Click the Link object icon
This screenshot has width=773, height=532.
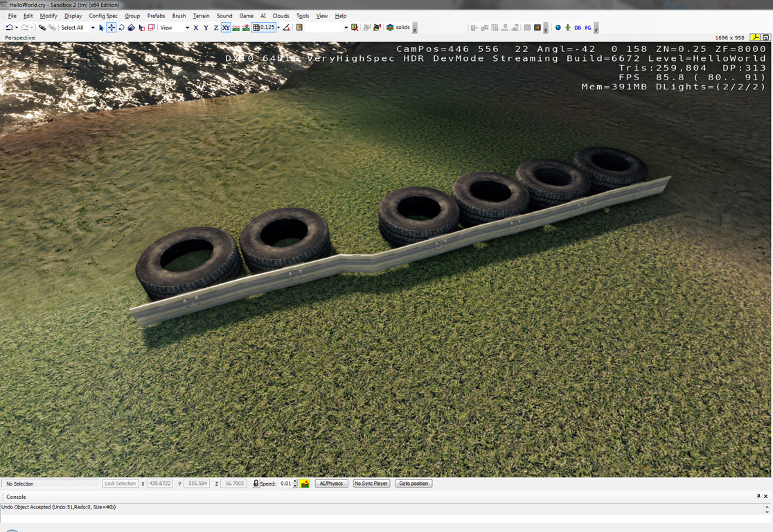point(42,28)
